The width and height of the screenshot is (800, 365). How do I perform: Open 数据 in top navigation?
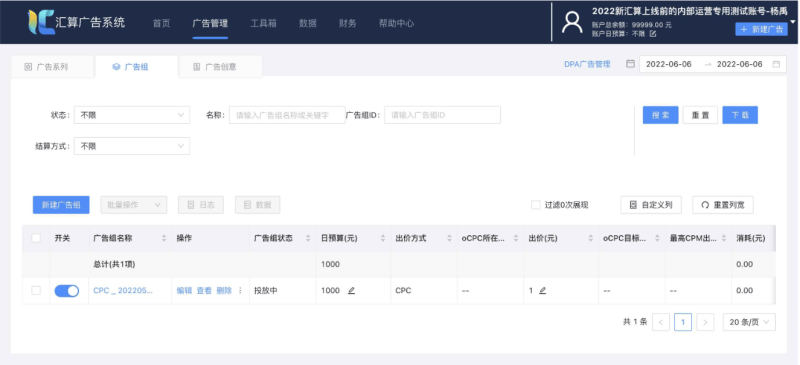click(308, 23)
